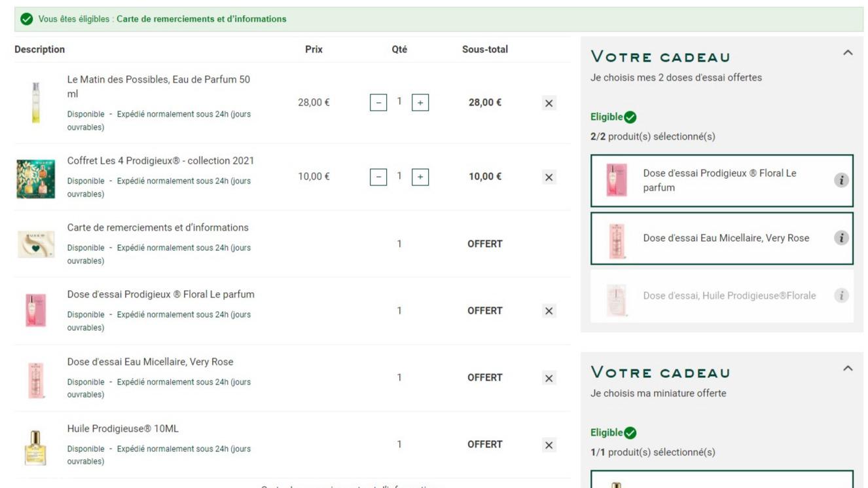Decrease quantity of Coffret Les 4 Prodigieux
The image size is (868, 488).
[378, 177]
